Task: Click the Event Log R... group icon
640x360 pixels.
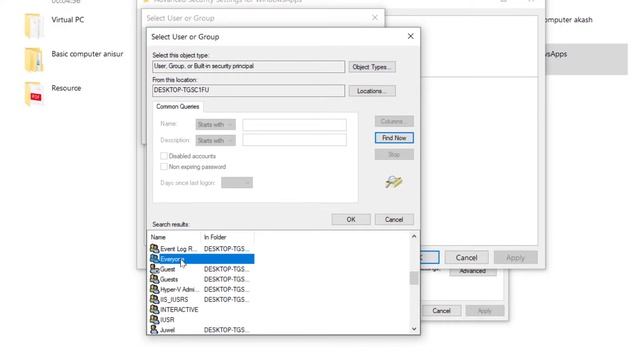Action: point(154,248)
